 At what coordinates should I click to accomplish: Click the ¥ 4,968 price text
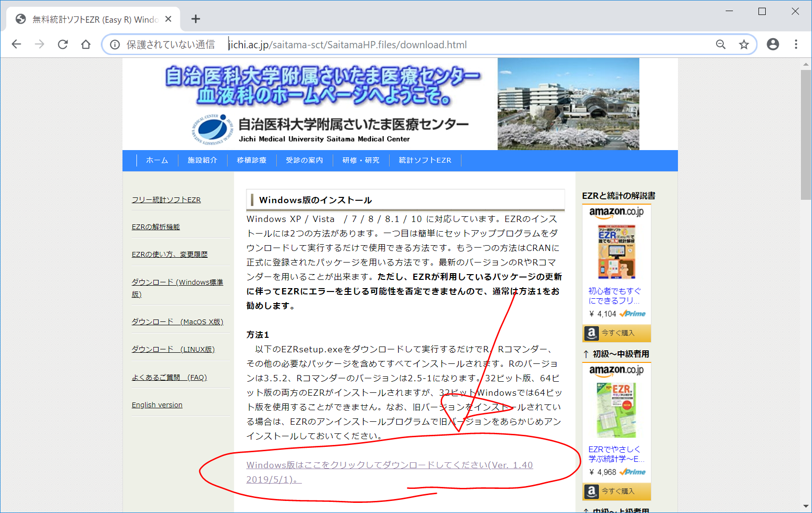click(603, 472)
